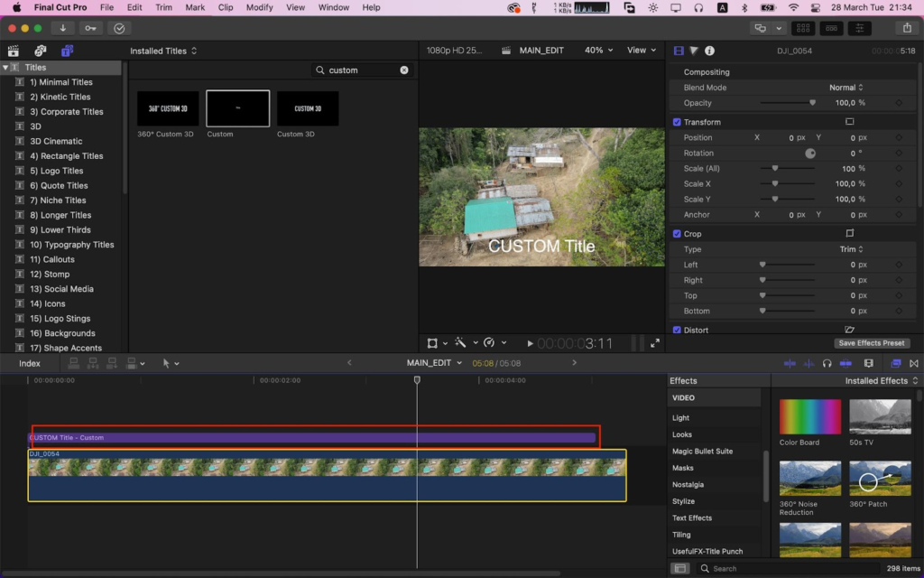The image size is (924, 578).
Task: Collapse the Titles tree category
Action: point(5,67)
